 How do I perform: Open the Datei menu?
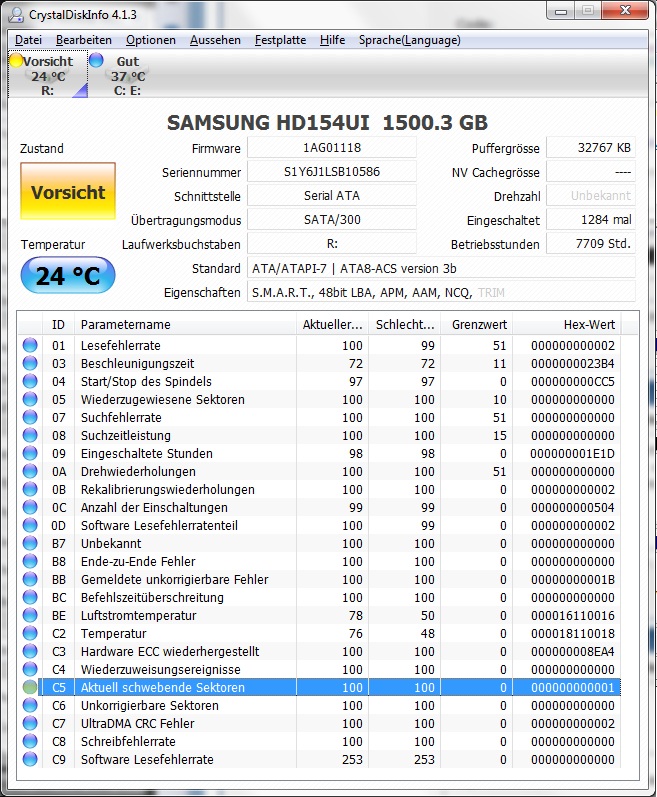[28, 40]
